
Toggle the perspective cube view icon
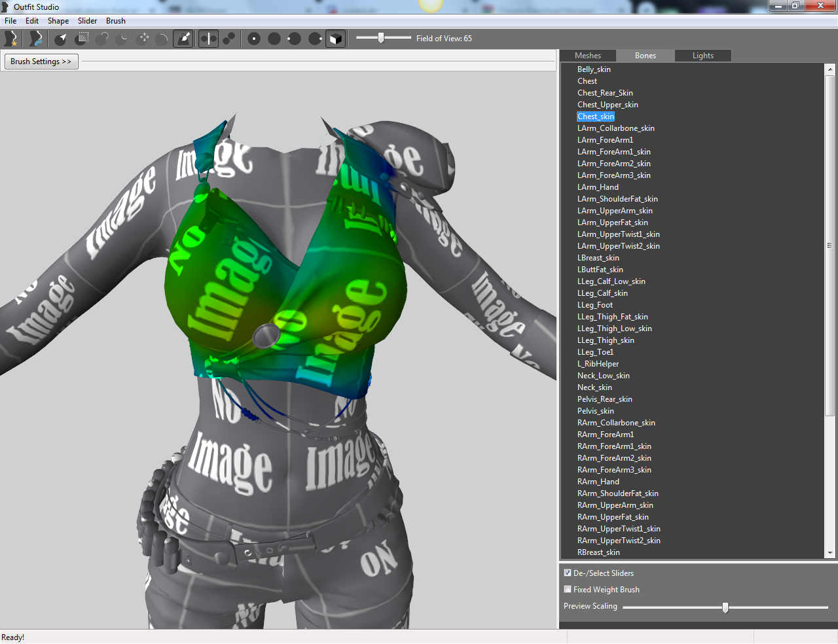point(335,39)
